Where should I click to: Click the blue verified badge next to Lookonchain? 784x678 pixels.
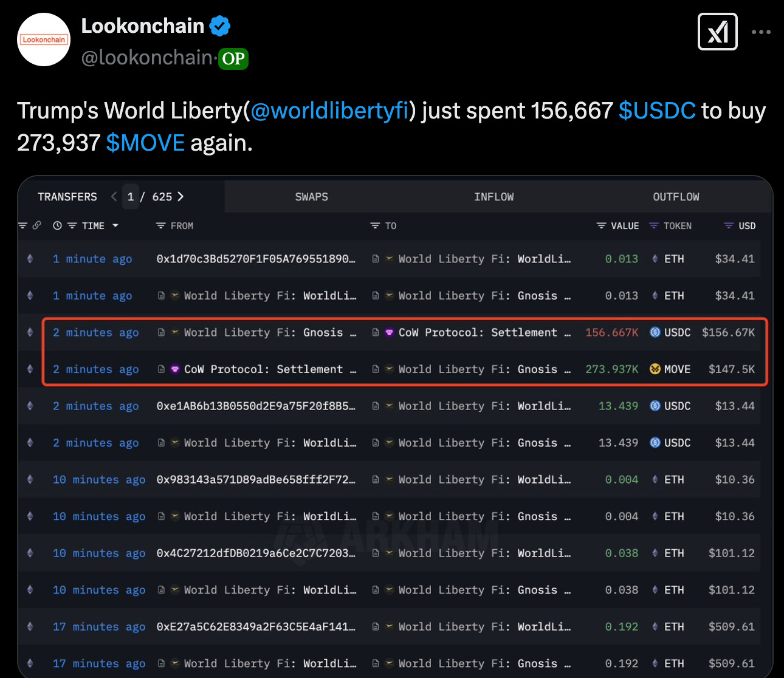pos(219,26)
